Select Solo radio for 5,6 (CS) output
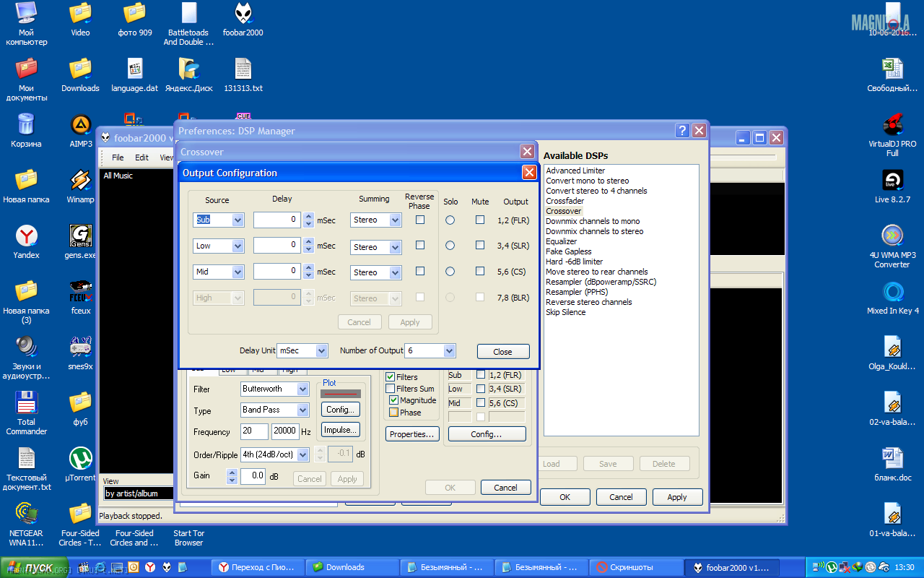Image resolution: width=924 pixels, height=578 pixels. (450, 272)
